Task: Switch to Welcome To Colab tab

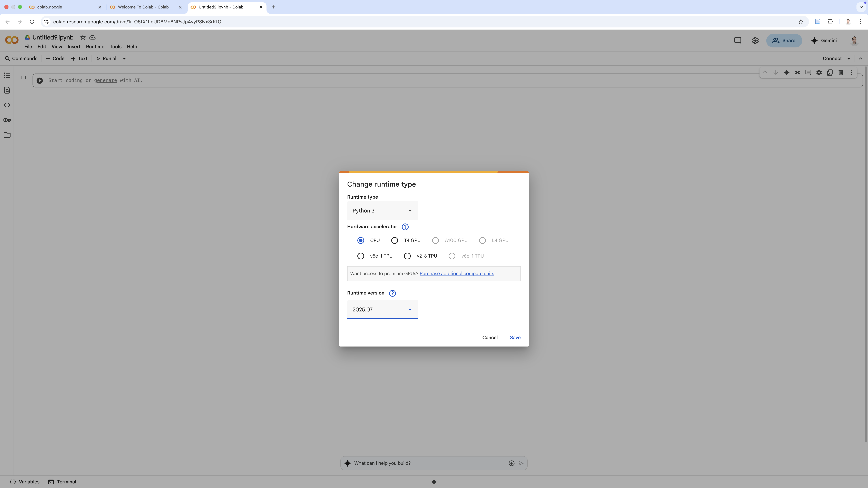Action: (x=143, y=7)
